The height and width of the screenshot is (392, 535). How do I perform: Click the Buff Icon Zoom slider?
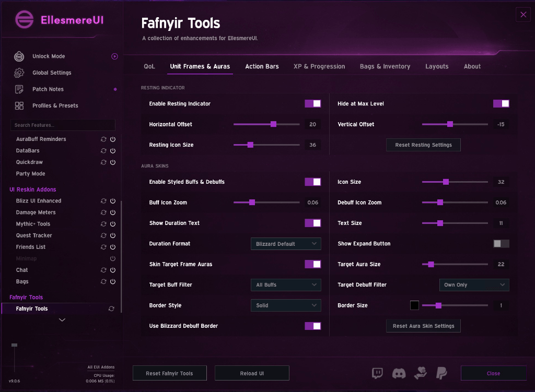[266, 203]
